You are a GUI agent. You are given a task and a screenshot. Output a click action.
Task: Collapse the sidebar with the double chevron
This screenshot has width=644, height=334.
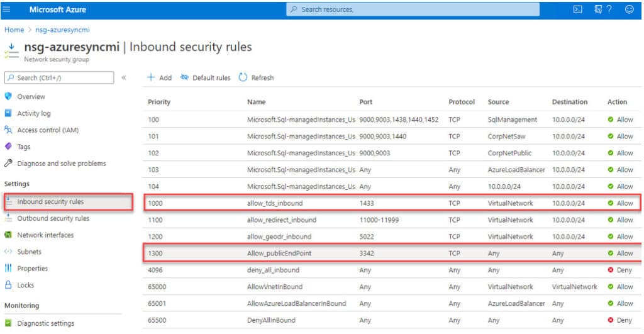coord(124,77)
